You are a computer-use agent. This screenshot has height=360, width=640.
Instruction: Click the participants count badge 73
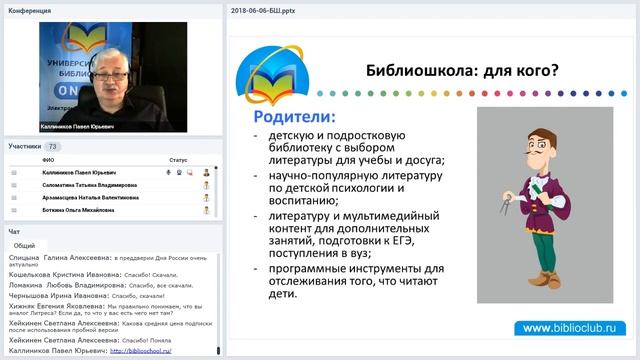click(x=52, y=147)
